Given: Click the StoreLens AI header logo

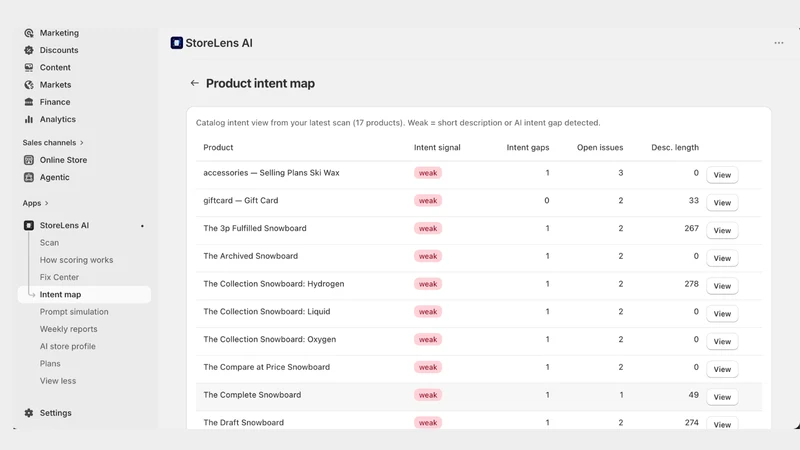Looking at the screenshot, I should [x=177, y=43].
